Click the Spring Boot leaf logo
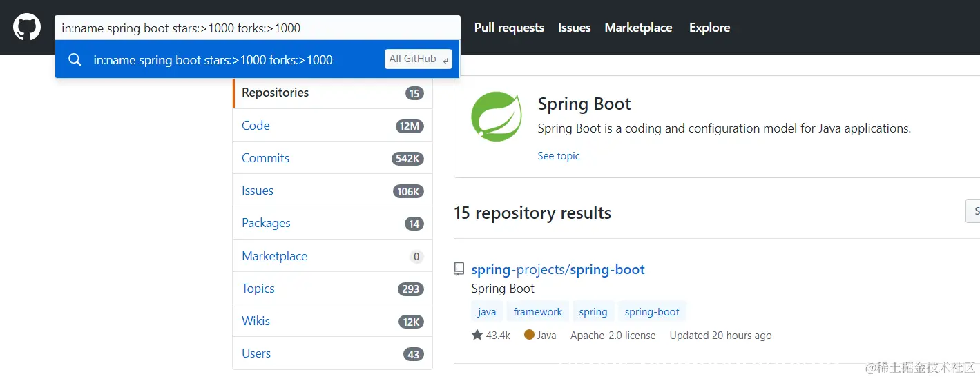This screenshot has width=980, height=379. coord(496,116)
